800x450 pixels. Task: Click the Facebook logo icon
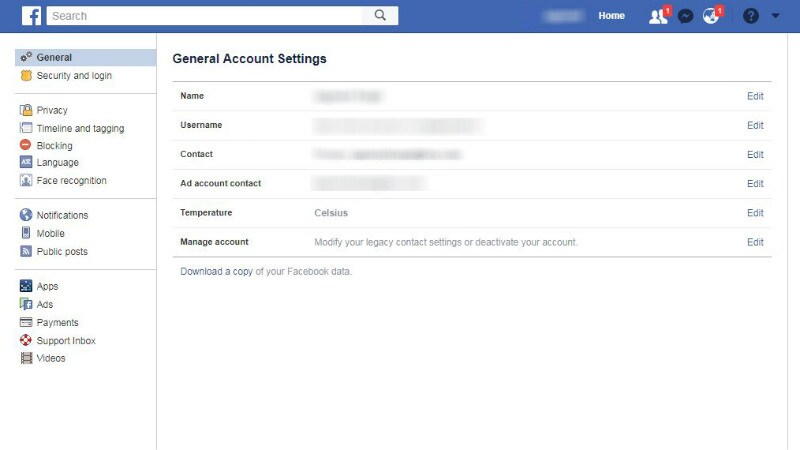pos(31,16)
